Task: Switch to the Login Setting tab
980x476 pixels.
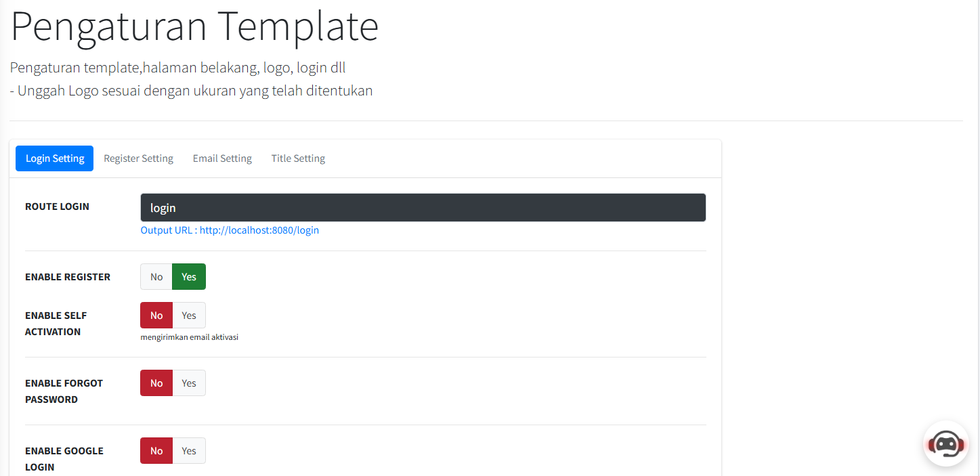Action: pyautogui.click(x=55, y=158)
